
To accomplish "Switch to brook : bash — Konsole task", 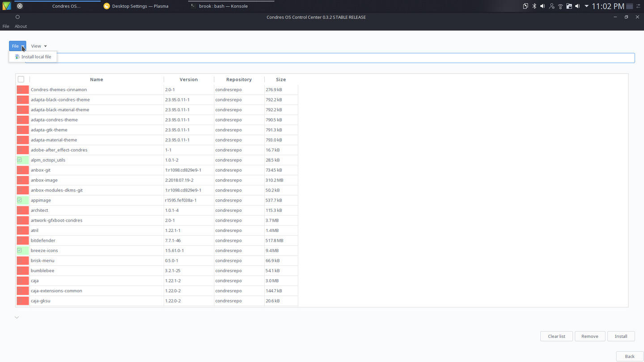I will tap(223, 6).
